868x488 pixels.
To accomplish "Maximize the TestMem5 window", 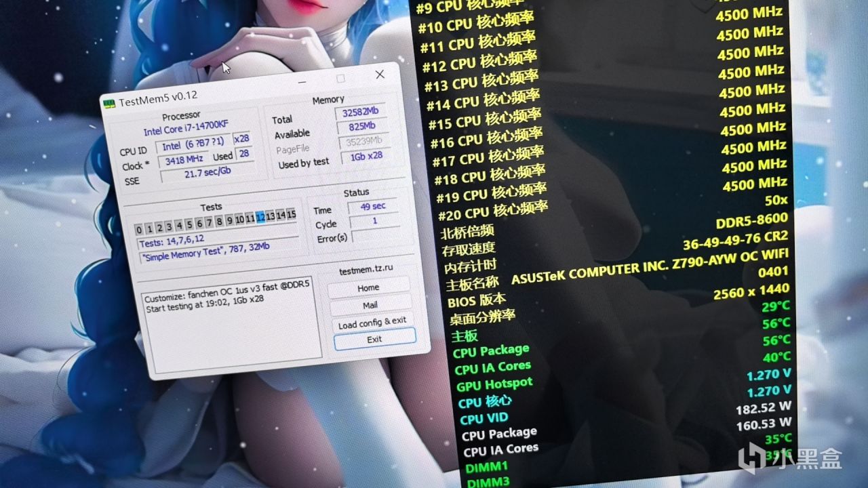I will (341, 79).
